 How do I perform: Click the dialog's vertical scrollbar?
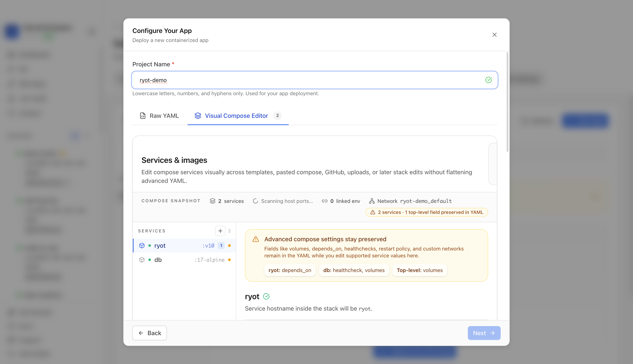(507, 102)
